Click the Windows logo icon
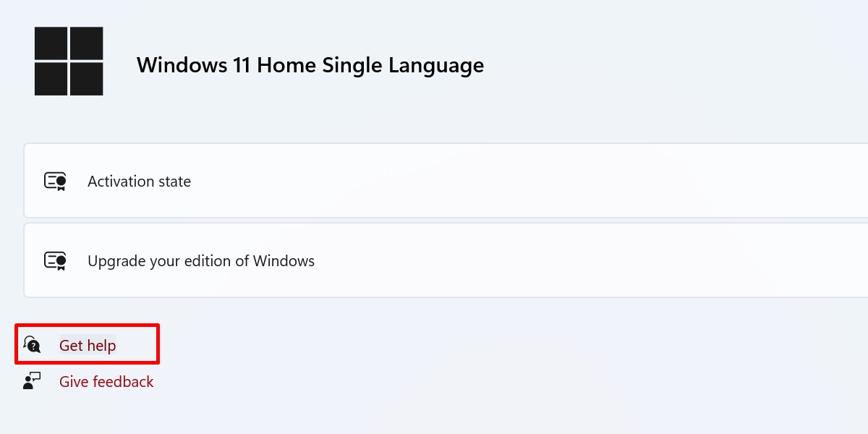868x434 pixels. 69,61
